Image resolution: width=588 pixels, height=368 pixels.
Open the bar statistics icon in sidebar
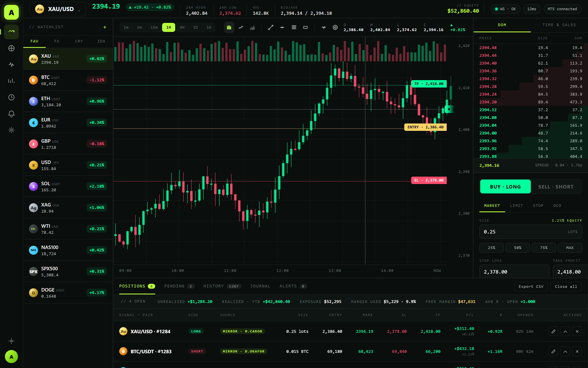click(x=11, y=81)
